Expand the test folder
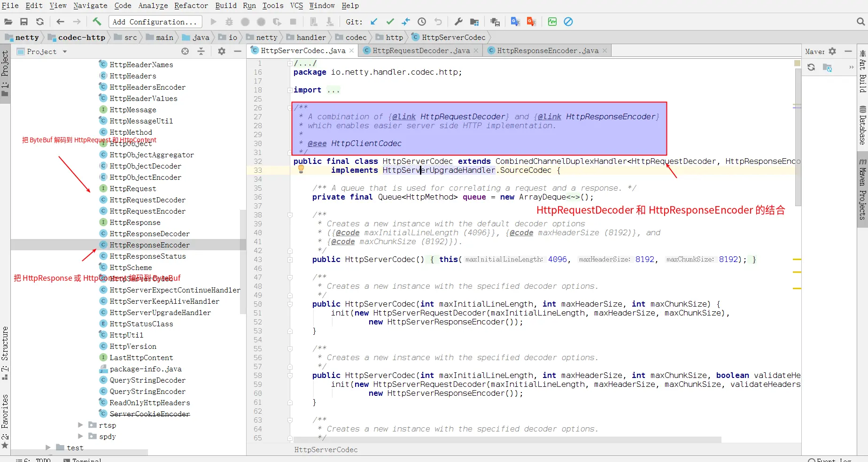This screenshot has width=868, height=462. click(48, 447)
